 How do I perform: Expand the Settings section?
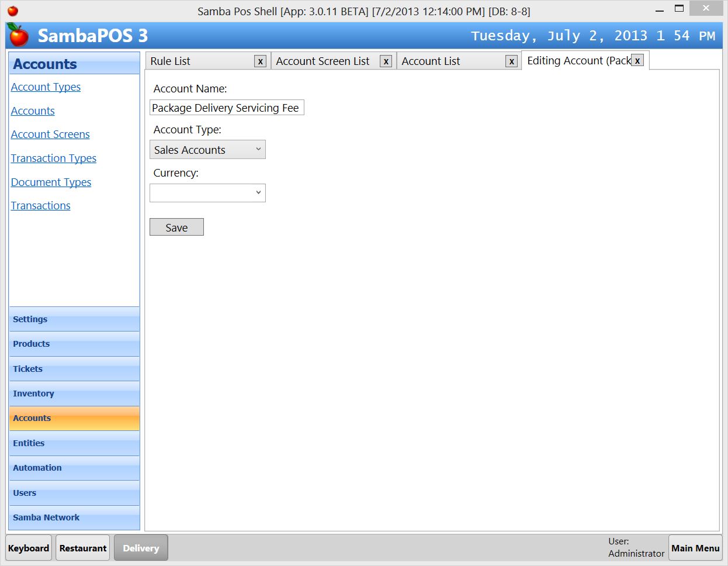[x=74, y=319]
